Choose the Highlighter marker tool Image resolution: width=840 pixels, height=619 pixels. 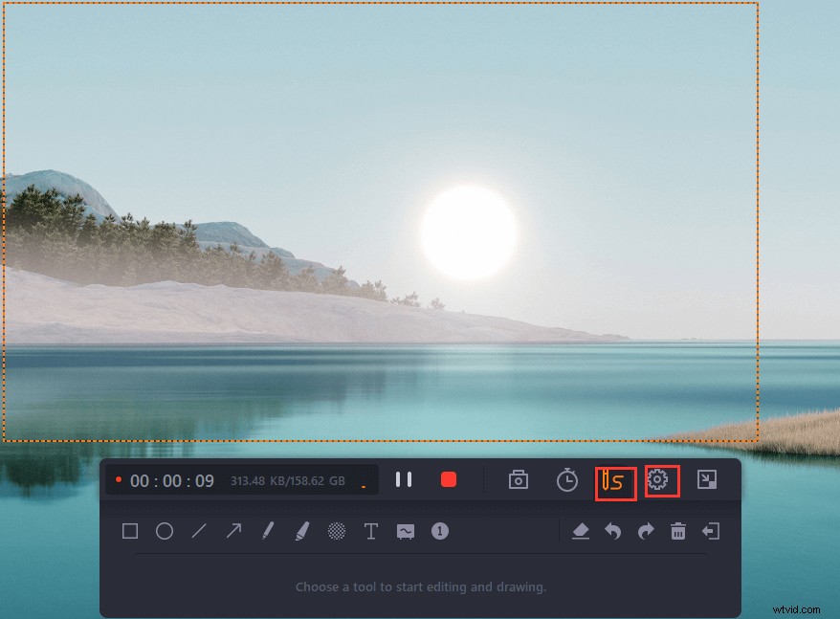(301, 532)
